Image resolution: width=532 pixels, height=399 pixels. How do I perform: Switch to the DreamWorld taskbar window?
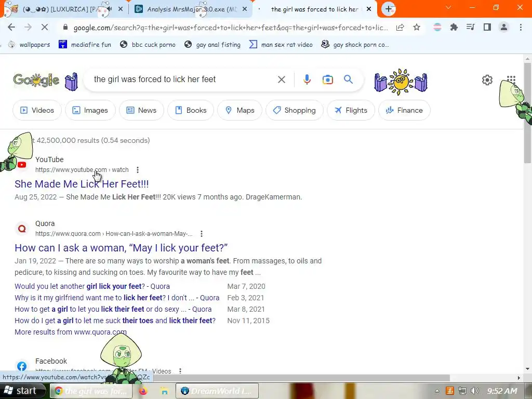(217, 391)
